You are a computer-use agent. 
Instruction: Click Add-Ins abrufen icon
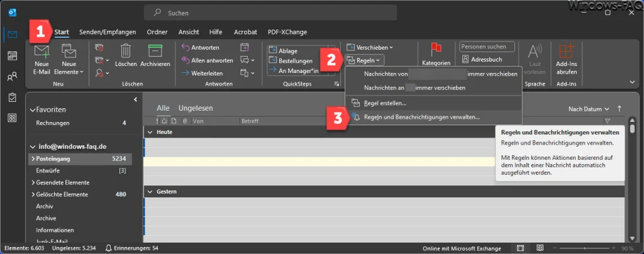pos(567,60)
